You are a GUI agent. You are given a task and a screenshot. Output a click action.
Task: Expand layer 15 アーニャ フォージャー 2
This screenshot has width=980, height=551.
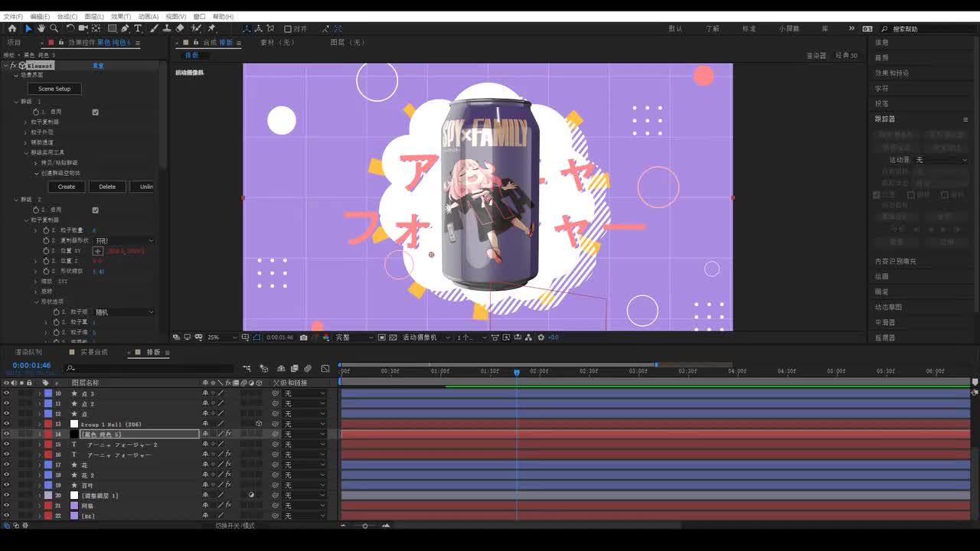click(x=40, y=445)
